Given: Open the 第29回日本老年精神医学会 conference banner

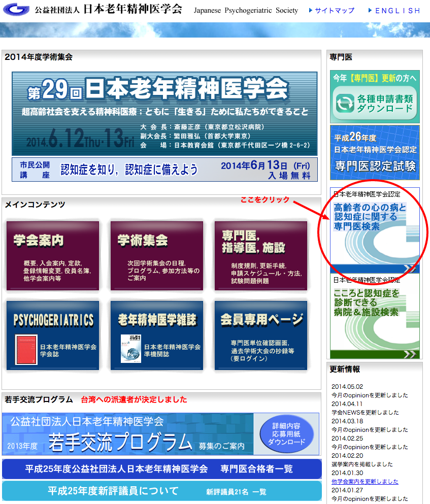Looking at the screenshot, I should tap(164, 114).
